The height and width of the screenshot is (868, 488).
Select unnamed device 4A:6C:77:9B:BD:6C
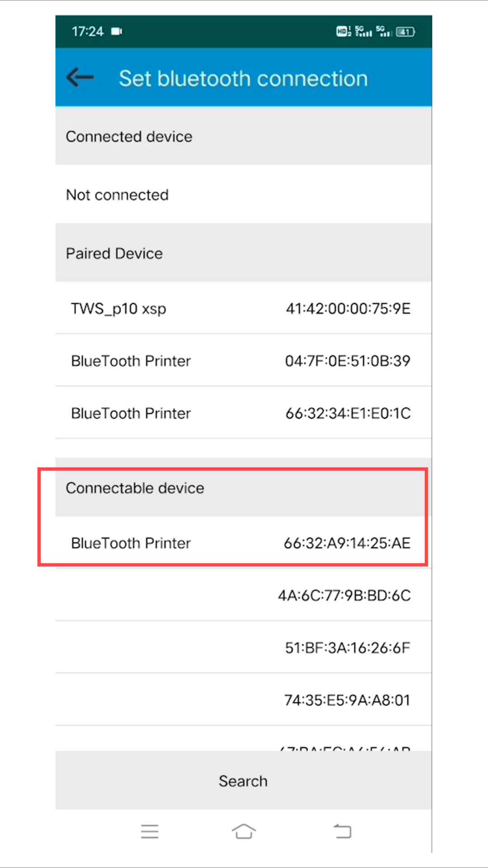243,595
